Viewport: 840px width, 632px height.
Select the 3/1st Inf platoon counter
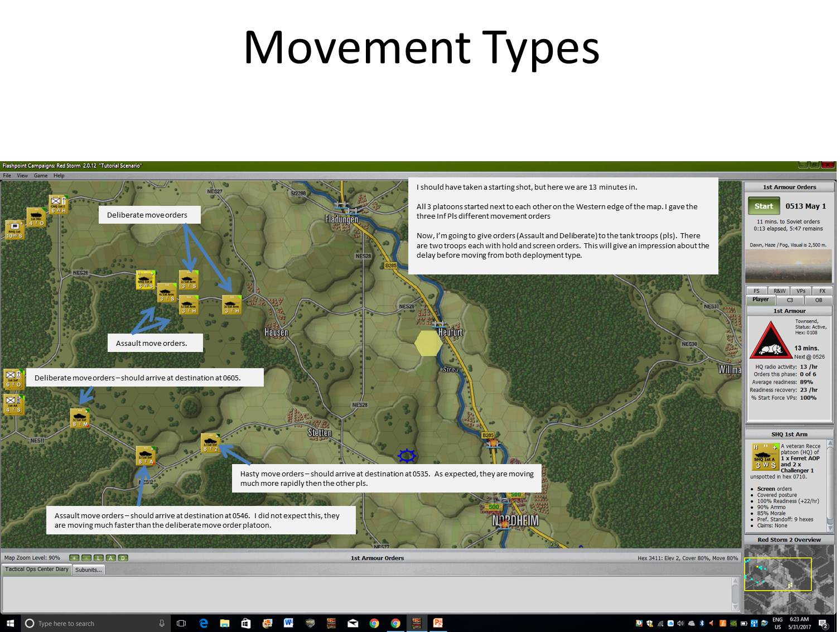(x=80, y=418)
